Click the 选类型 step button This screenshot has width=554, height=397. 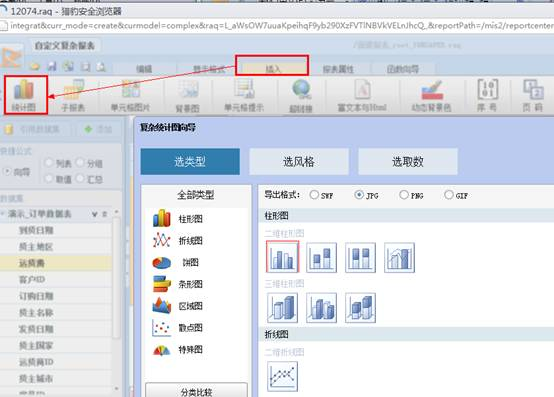pos(190,162)
